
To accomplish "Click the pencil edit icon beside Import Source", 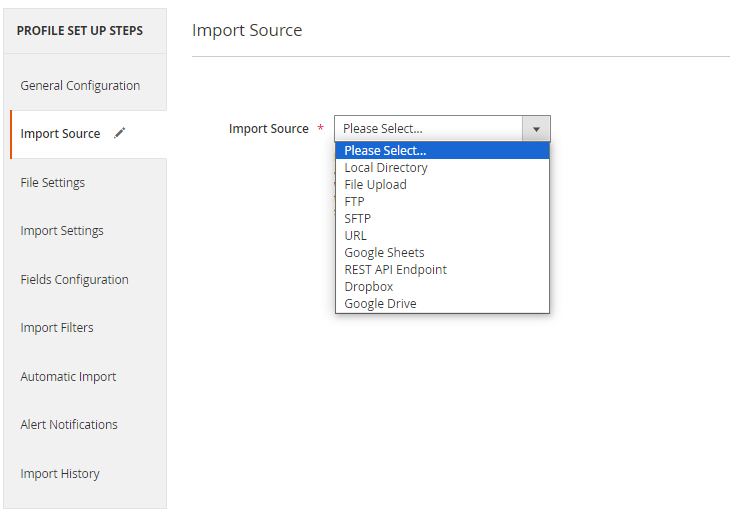I will pyautogui.click(x=120, y=133).
